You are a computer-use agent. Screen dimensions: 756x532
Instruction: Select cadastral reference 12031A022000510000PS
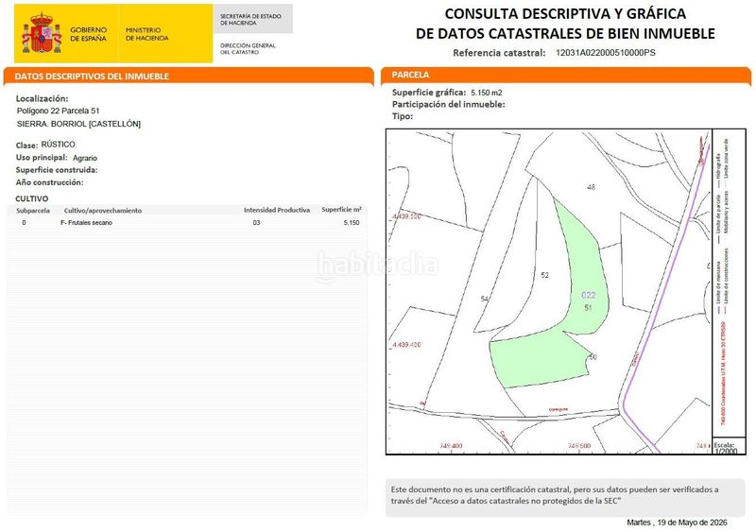pos(606,53)
